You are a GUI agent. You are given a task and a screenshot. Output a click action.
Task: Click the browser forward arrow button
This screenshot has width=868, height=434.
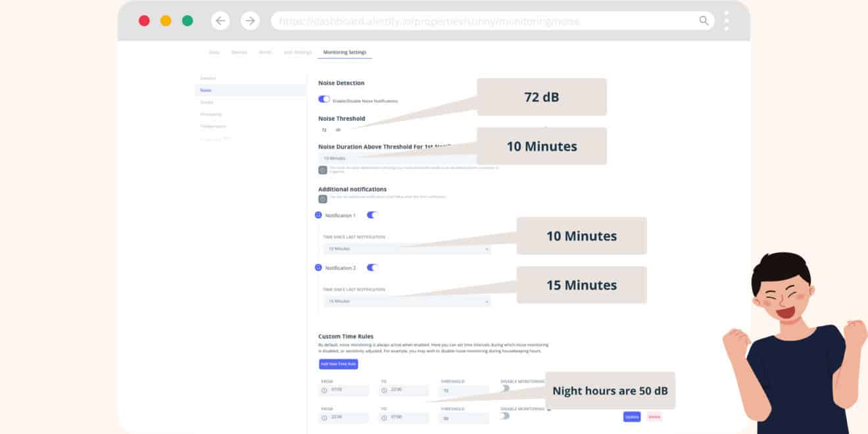click(250, 21)
